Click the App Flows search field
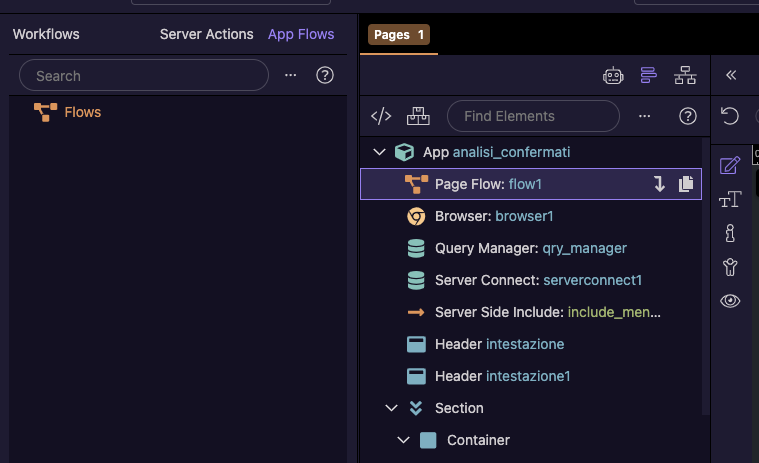The height and width of the screenshot is (463, 759). pos(144,75)
